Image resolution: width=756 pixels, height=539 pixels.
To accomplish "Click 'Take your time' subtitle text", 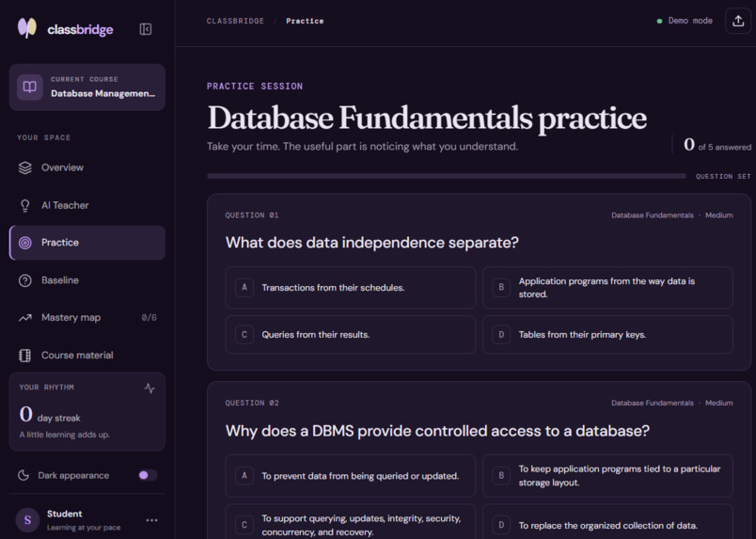I will (x=362, y=146).
